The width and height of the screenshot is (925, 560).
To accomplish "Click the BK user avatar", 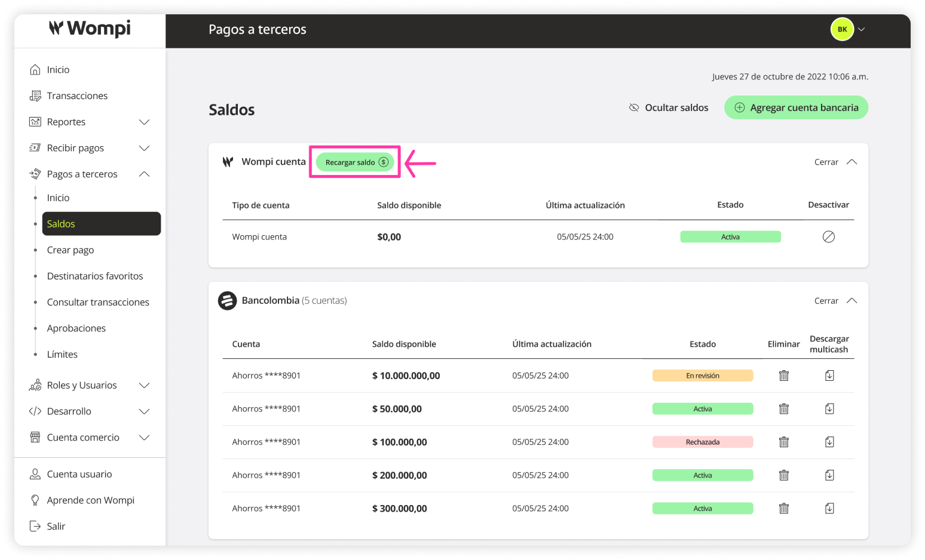I will click(x=842, y=29).
